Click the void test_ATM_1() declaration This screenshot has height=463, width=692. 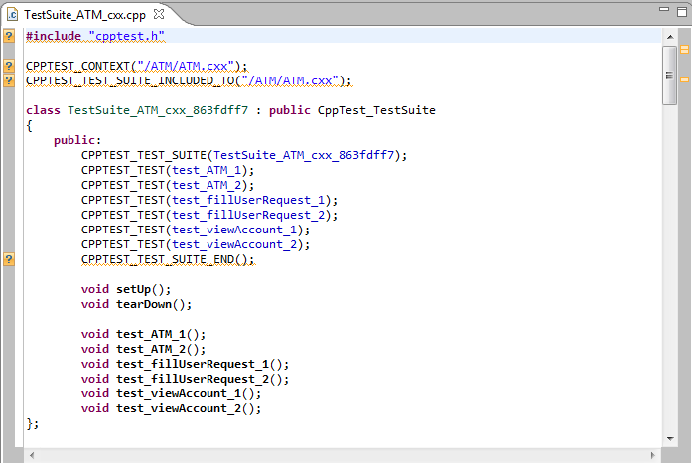(x=143, y=335)
